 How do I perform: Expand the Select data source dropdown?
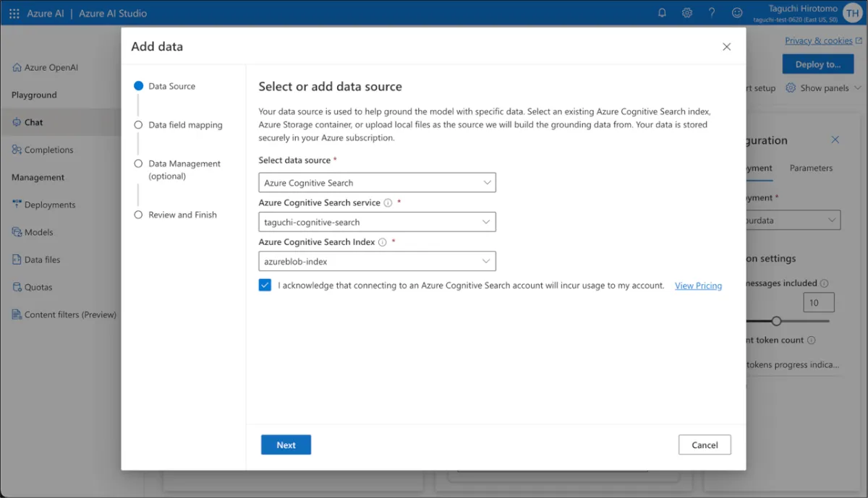coord(377,183)
